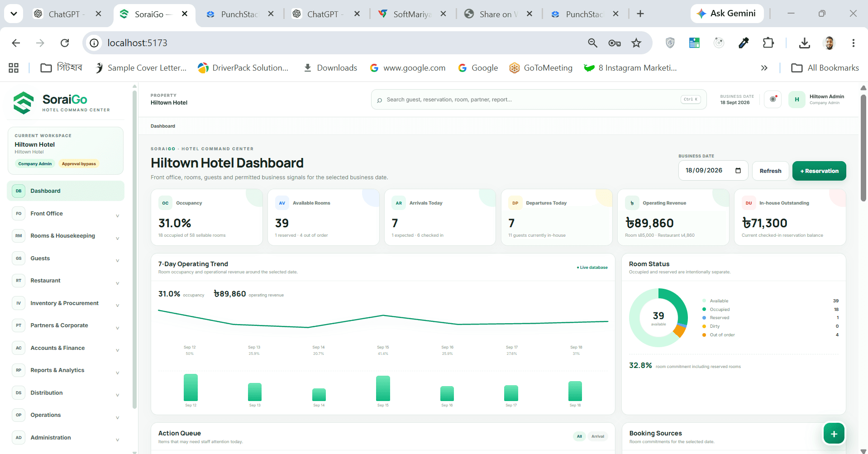Expand Rooms & Housekeeping section
Screen dimensions: 868x454
coord(66,236)
